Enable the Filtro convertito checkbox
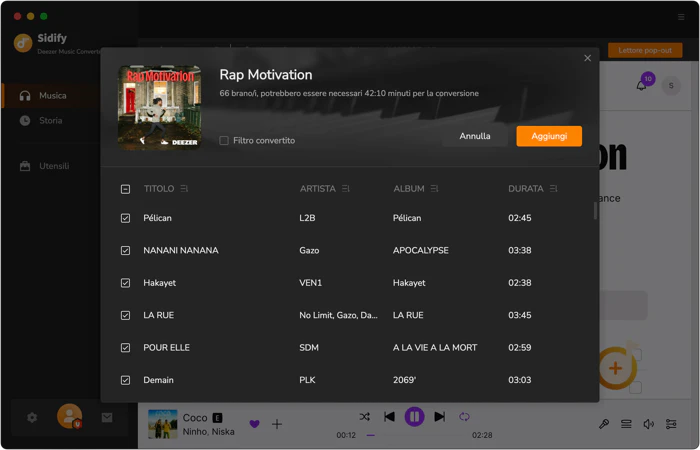Screen dimensions: 700x450 224,141
